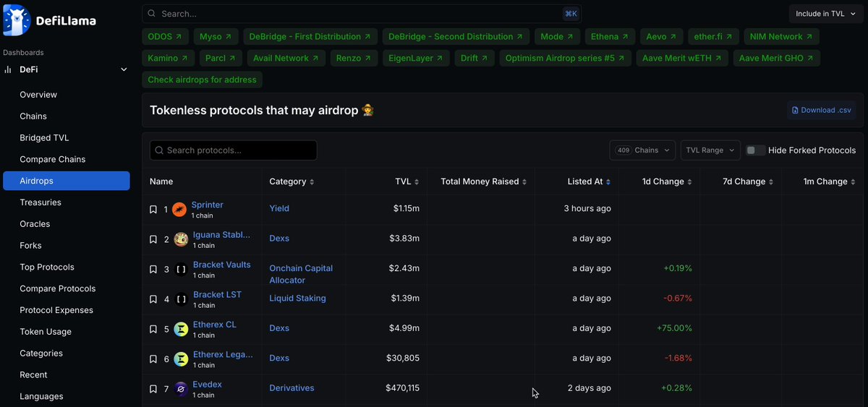The image size is (868, 407).
Task: Click Check airdrops for address button
Action: pos(202,80)
